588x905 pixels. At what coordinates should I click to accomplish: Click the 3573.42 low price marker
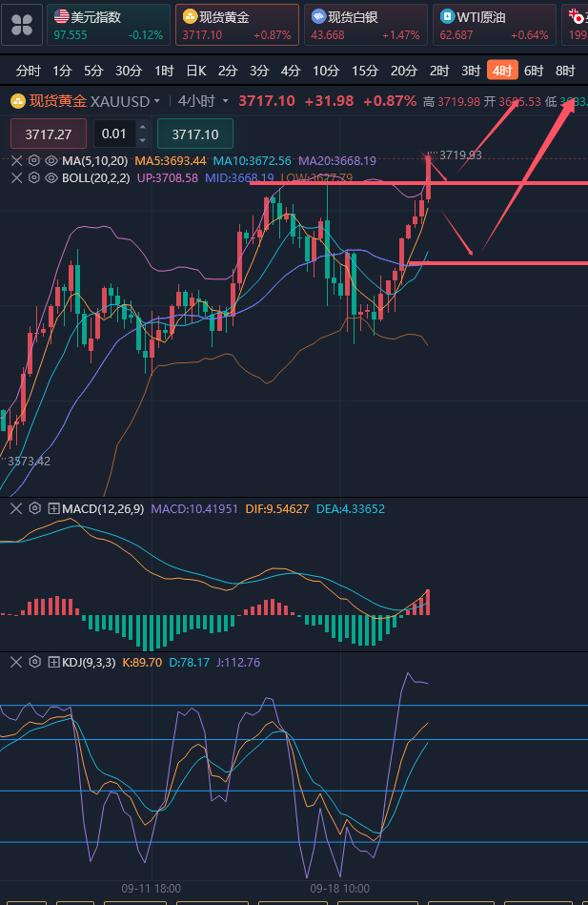click(x=29, y=462)
